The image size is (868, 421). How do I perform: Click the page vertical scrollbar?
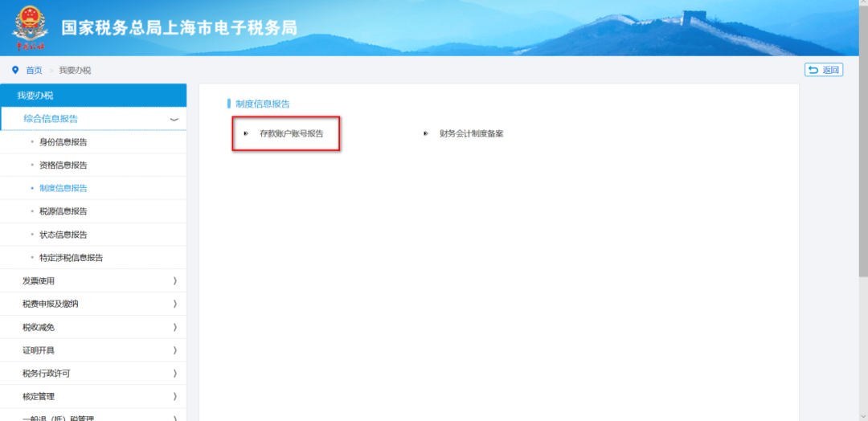coord(863,161)
